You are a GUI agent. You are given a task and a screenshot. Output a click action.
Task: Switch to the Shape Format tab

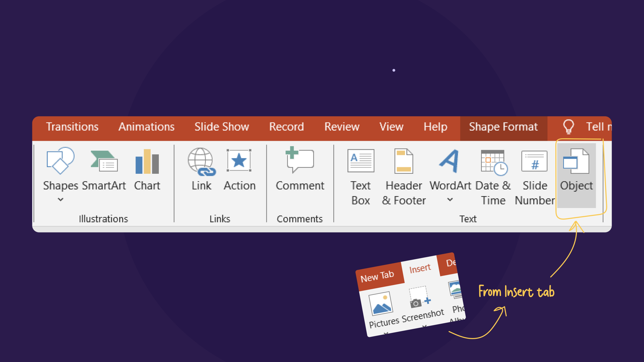[503, 127]
